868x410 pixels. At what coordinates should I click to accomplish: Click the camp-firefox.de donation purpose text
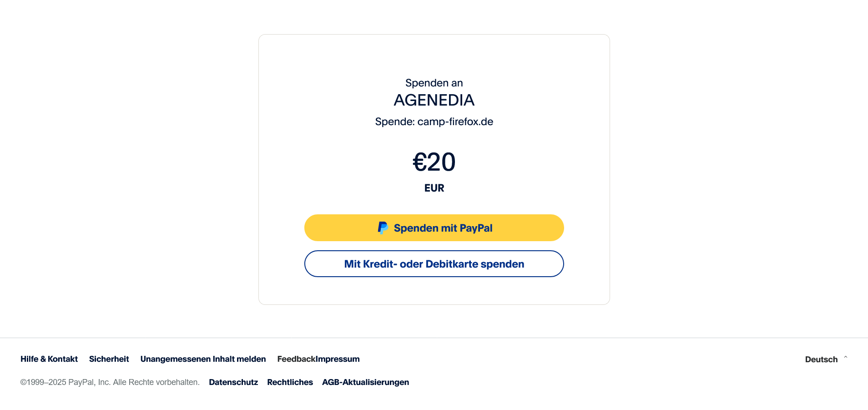click(x=455, y=121)
